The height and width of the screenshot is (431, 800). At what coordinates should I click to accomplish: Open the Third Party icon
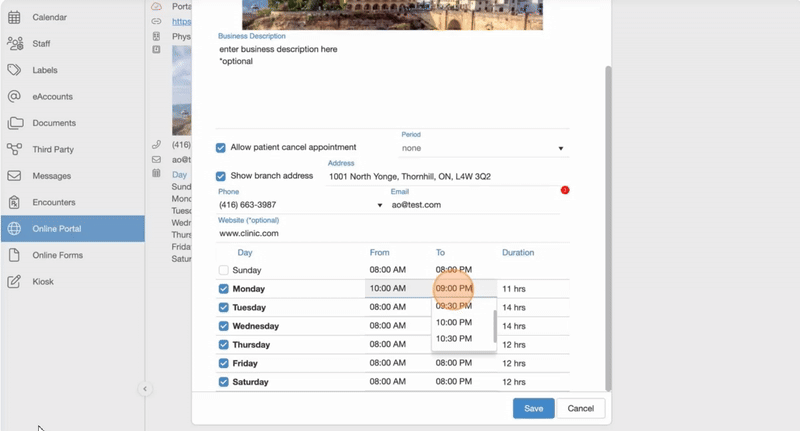15,149
